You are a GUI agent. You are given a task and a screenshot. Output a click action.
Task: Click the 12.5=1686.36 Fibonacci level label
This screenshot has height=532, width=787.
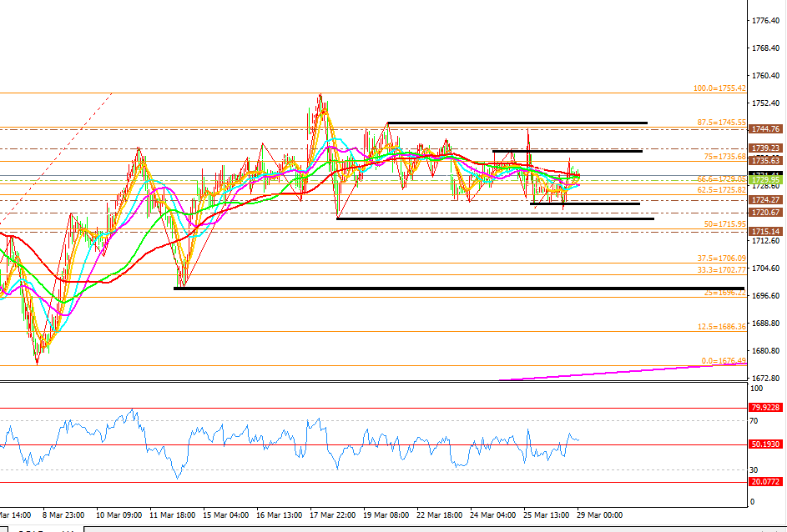pos(721,327)
